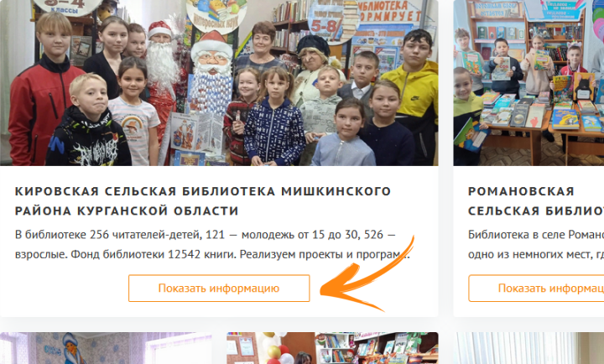Open the Романовская library children photo

[x=528, y=83]
